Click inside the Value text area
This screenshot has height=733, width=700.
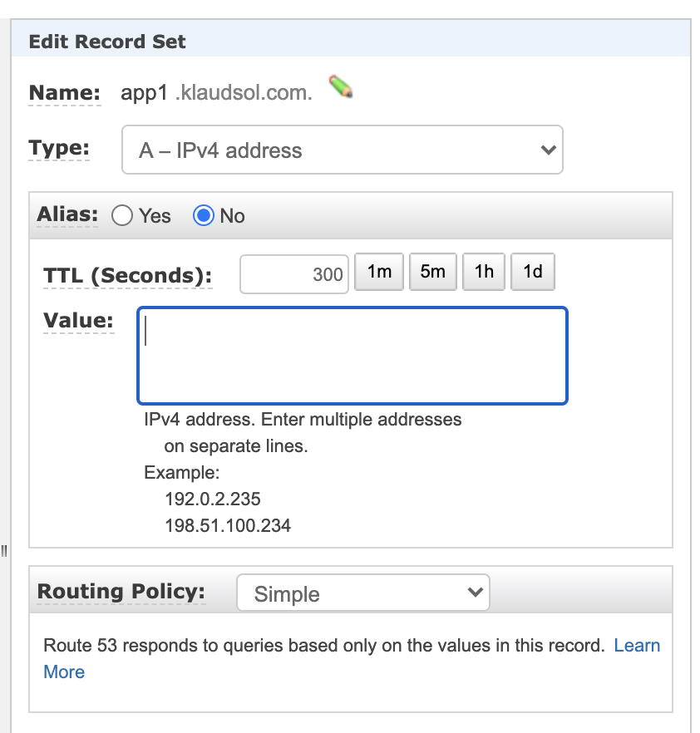(352, 356)
